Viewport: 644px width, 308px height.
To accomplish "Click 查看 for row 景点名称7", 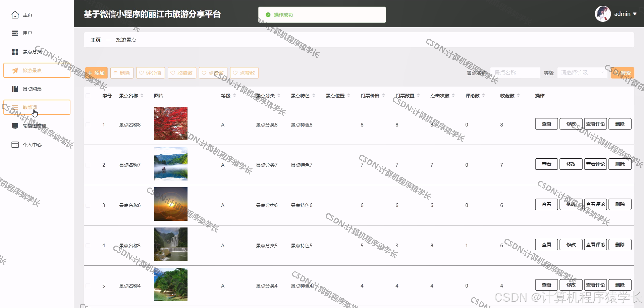I will pyautogui.click(x=546, y=164).
